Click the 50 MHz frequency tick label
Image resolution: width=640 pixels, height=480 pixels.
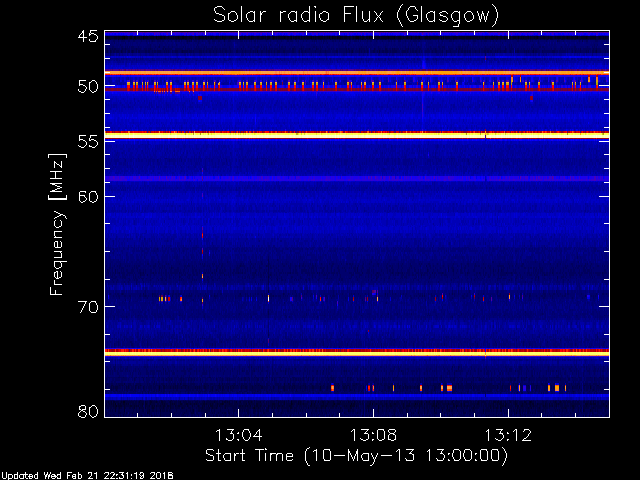click(88, 87)
